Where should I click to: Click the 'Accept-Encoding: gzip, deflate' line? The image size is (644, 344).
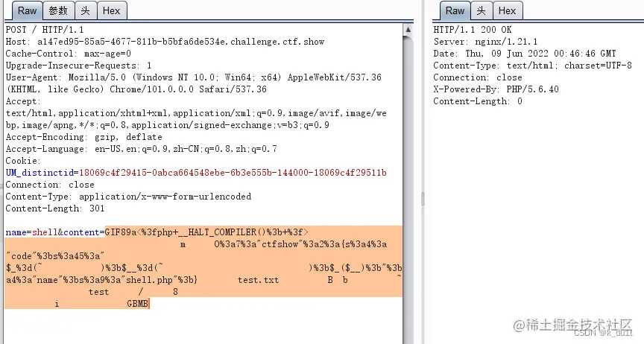[83, 137]
